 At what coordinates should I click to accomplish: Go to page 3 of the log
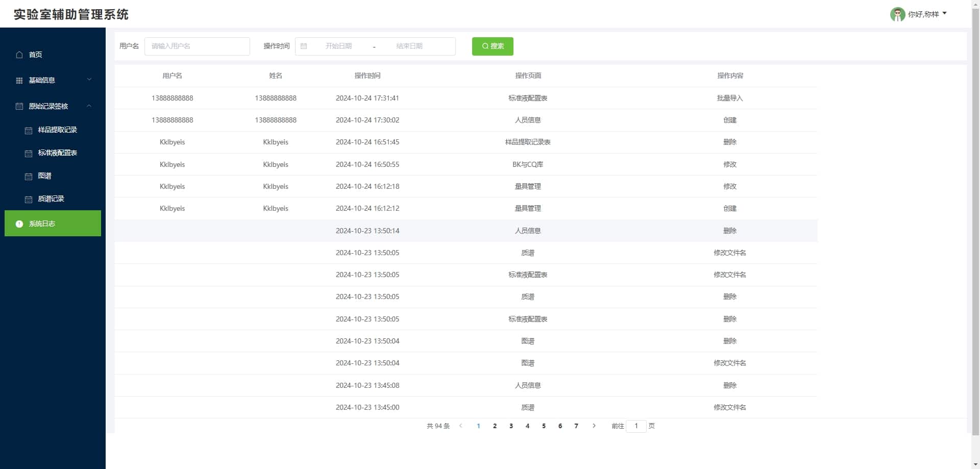511,426
